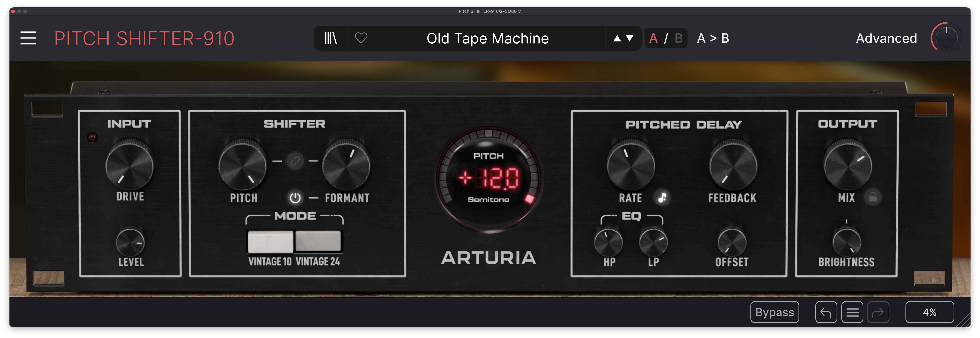Click the redo arrow icon
Image resolution: width=980 pixels, height=338 pixels.
879,312
